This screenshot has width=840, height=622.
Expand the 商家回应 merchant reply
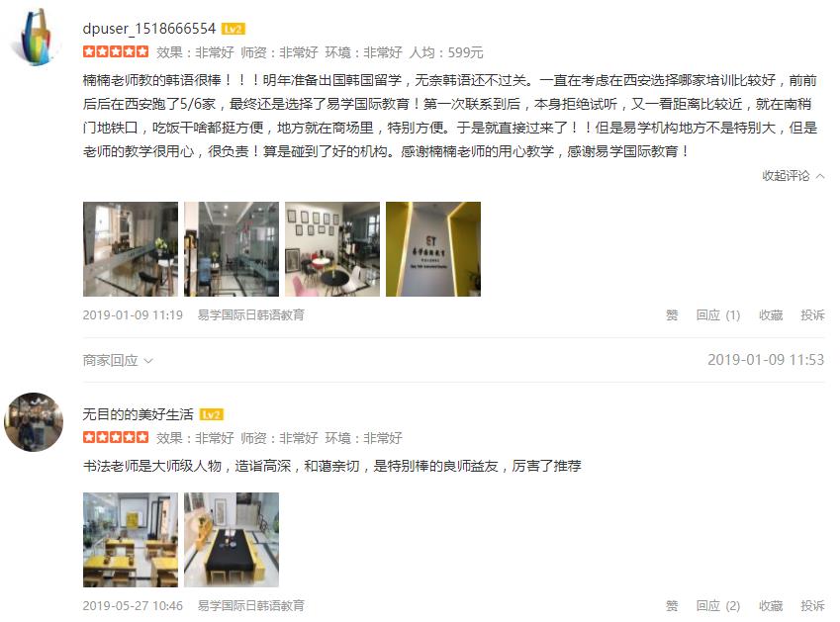[x=118, y=360]
